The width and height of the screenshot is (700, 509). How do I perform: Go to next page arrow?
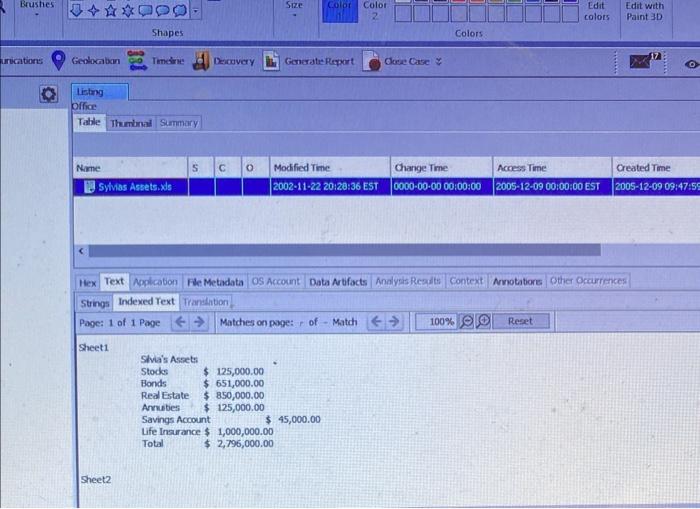click(x=199, y=321)
